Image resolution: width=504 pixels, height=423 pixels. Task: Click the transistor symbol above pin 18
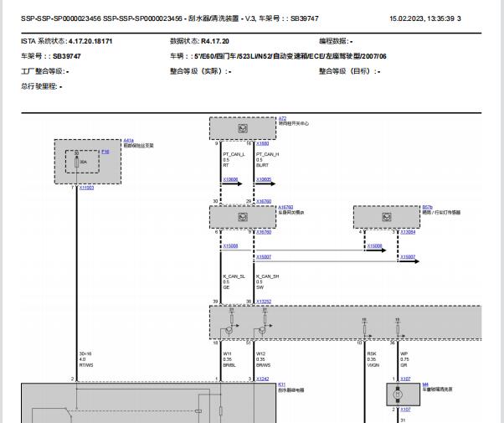229,330
